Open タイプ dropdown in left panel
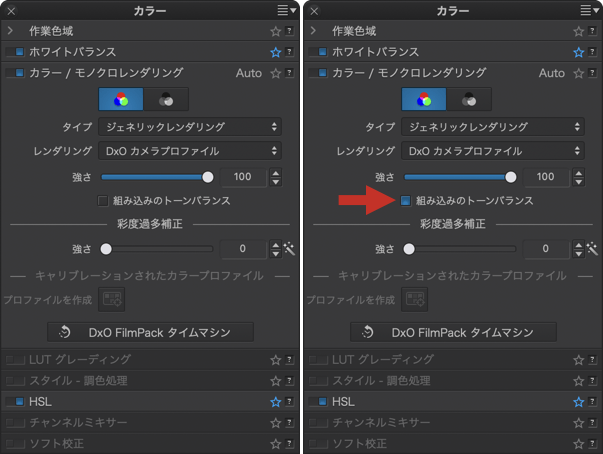Viewport: 603px width, 454px height. point(190,127)
